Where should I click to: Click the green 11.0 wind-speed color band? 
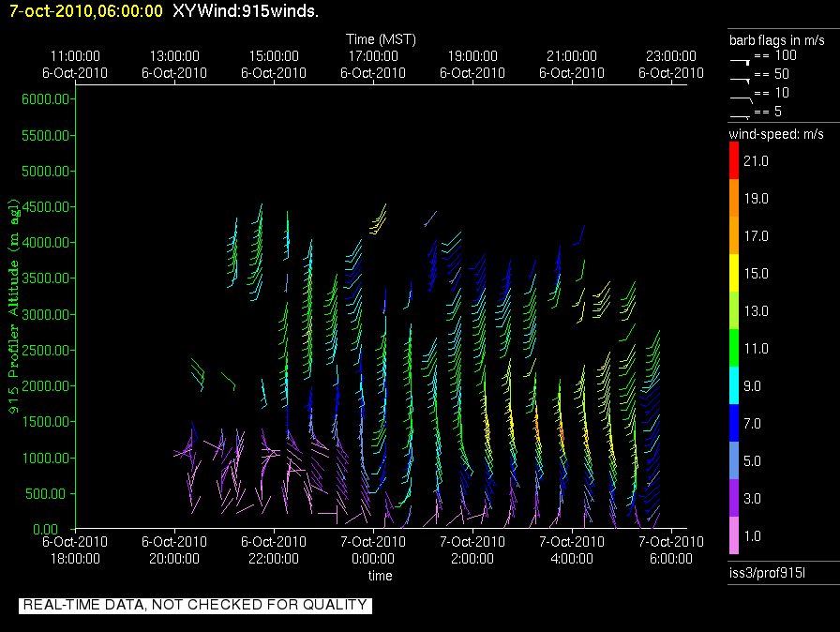[x=734, y=348]
